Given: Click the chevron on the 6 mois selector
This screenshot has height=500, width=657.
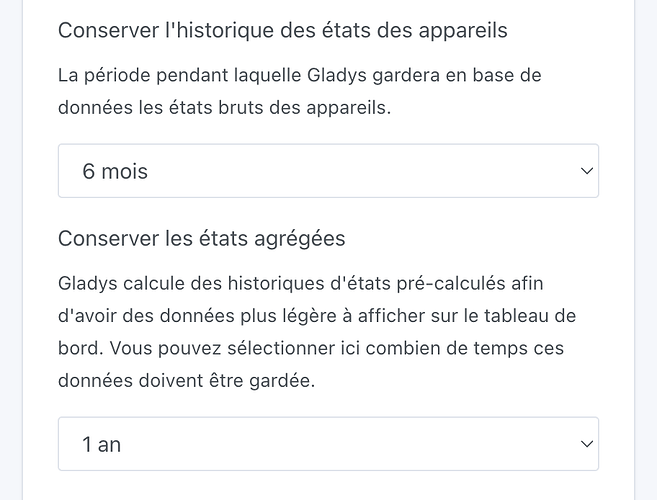Looking at the screenshot, I should (x=586, y=171).
